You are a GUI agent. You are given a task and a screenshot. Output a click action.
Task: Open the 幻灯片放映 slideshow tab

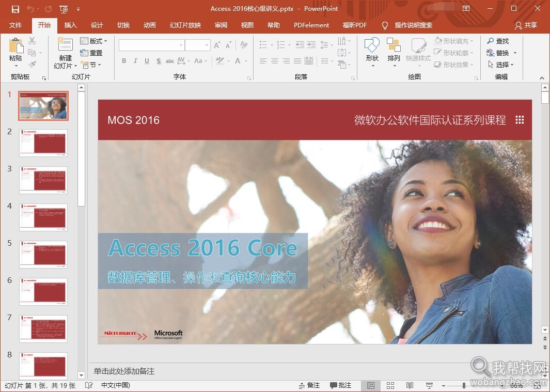tap(185, 25)
